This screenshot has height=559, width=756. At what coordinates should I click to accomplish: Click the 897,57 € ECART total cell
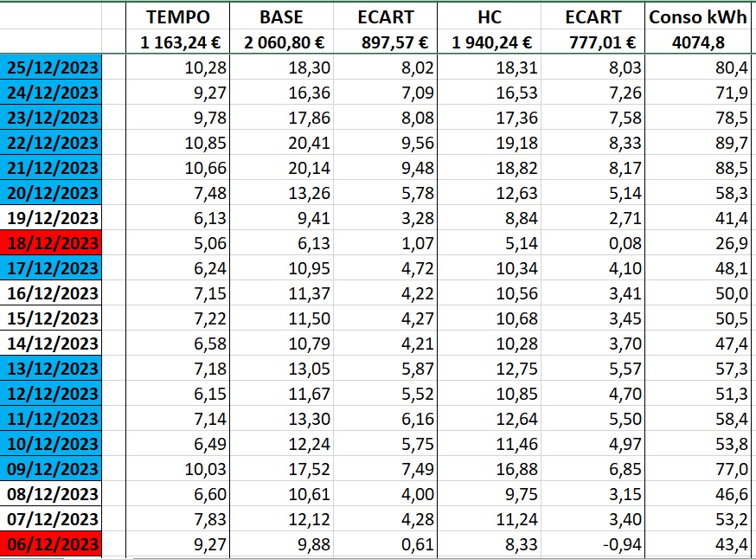coord(385,42)
